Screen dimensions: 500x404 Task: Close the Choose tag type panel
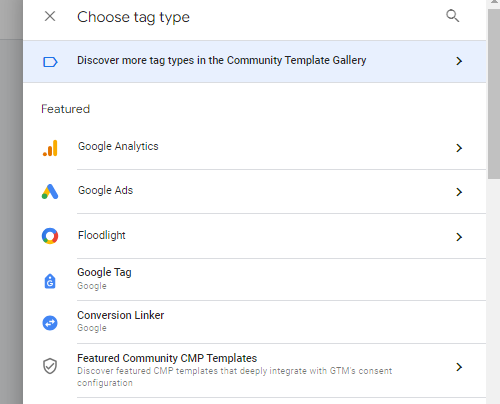(x=50, y=16)
